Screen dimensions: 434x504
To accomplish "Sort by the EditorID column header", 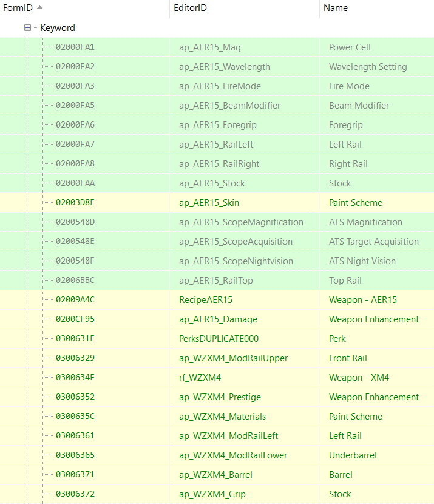I will click(x=245, y=8).
